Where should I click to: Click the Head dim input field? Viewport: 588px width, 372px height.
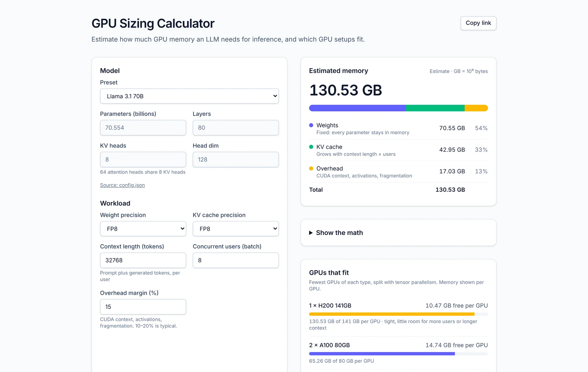coord(236,159)
